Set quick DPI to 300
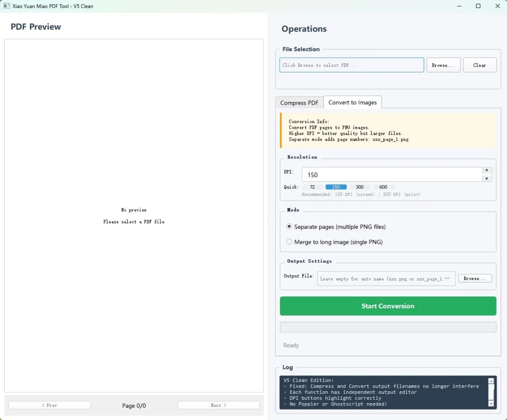The image size is (507, 420). tap(360, 187)
